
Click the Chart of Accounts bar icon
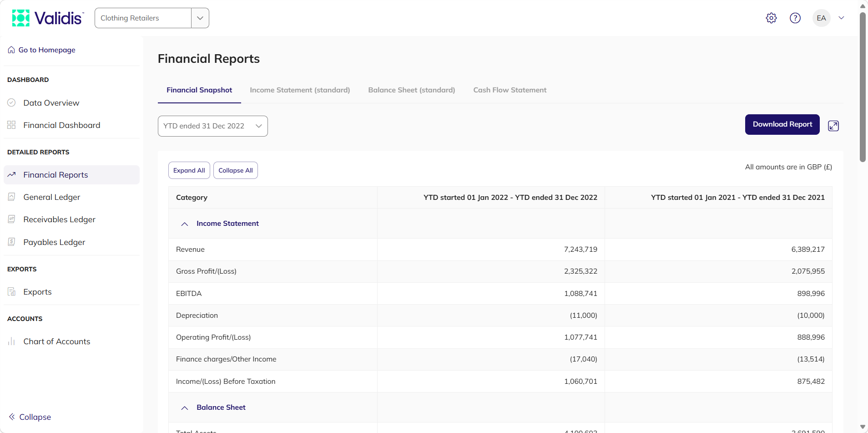point(11,341)
